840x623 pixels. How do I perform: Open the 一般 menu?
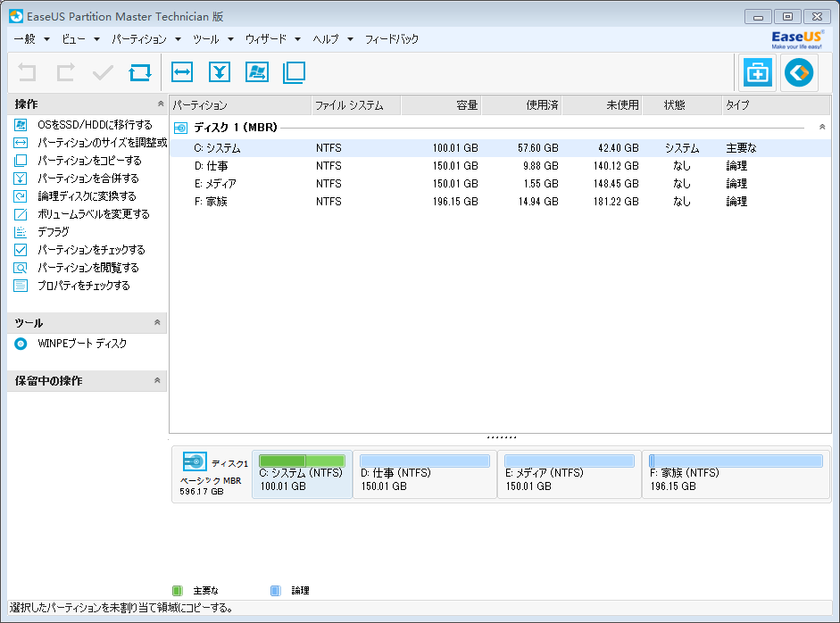(x=25, y=39)
